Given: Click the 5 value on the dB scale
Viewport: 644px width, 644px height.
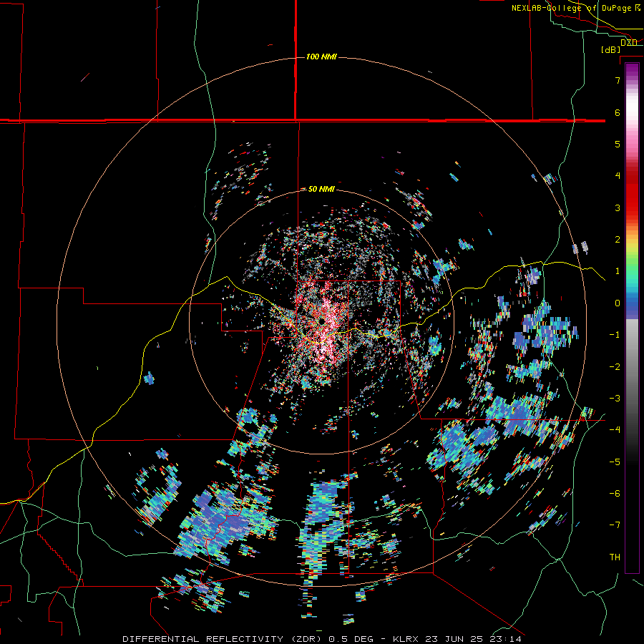Looking at the screenshot, I should 618,144.
